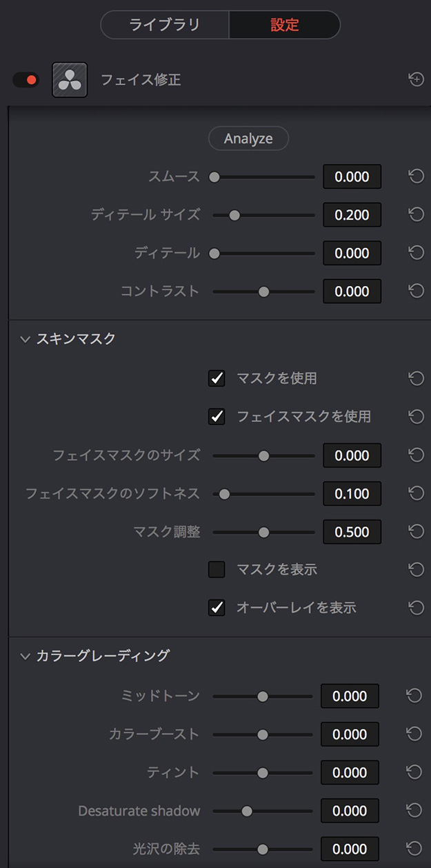
Task: Switch to the ライブラリ tab
Action: [165, 25]
